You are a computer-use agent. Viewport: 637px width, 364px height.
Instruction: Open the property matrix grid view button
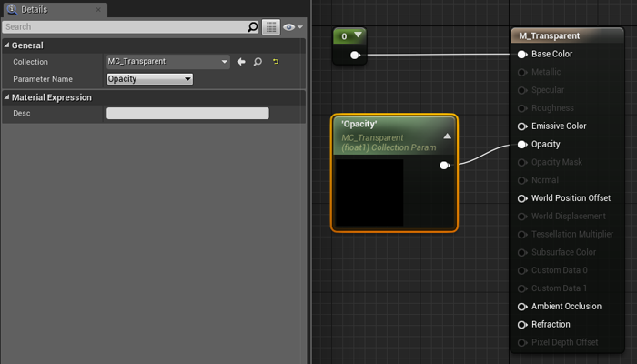tap(271, 27)
